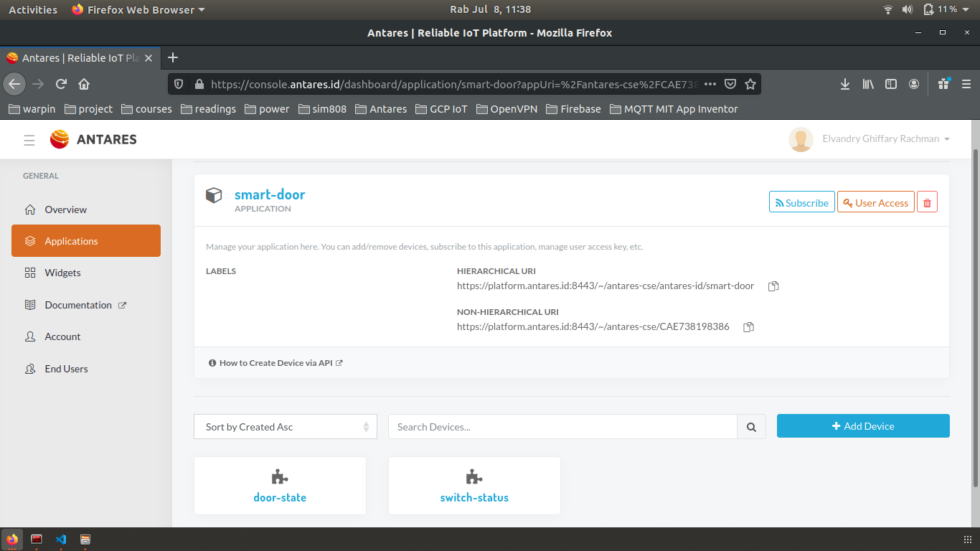Screen dimensions: 980x551
Task: View site security lock info
Action: [199, 84]
